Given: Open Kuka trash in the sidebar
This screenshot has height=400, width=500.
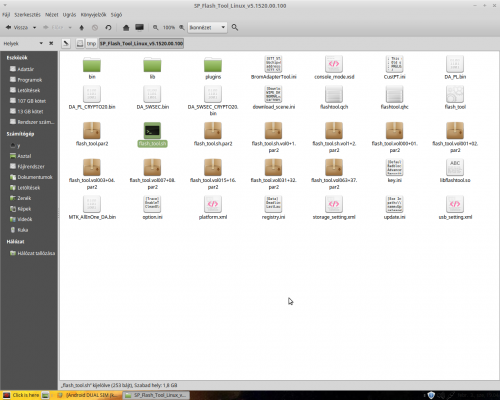Looking at the screenshot, I should point(19,230).
